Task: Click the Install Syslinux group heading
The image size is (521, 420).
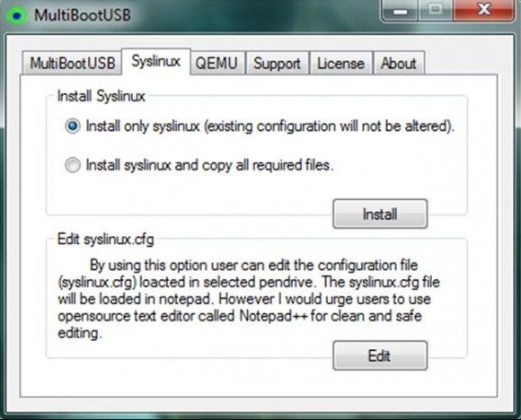Action: [x=102, y=96]
